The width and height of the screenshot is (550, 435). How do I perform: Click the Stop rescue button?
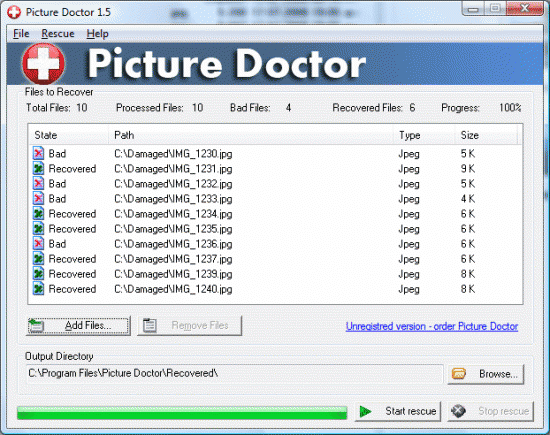click(490, 411)
